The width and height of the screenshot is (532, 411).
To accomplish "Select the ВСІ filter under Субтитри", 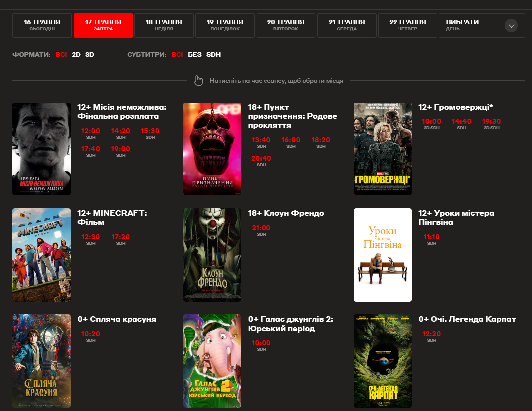I will click(x=177, y=55).
